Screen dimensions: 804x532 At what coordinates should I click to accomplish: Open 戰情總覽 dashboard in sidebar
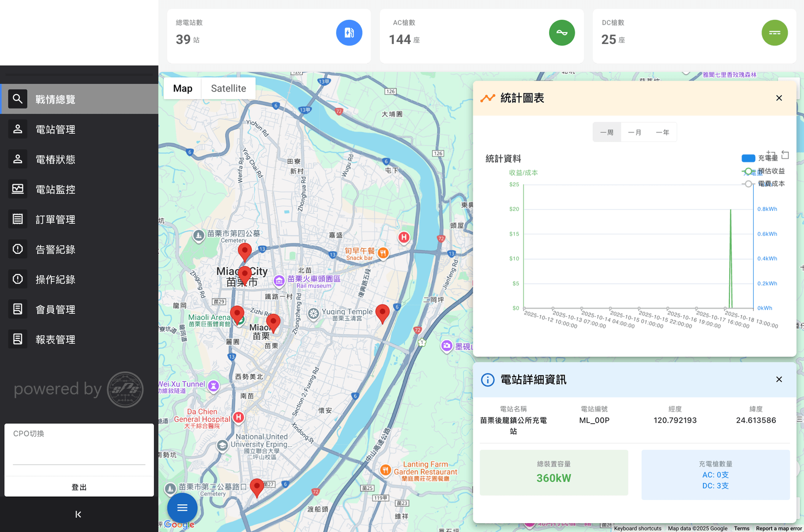(79, 99)
